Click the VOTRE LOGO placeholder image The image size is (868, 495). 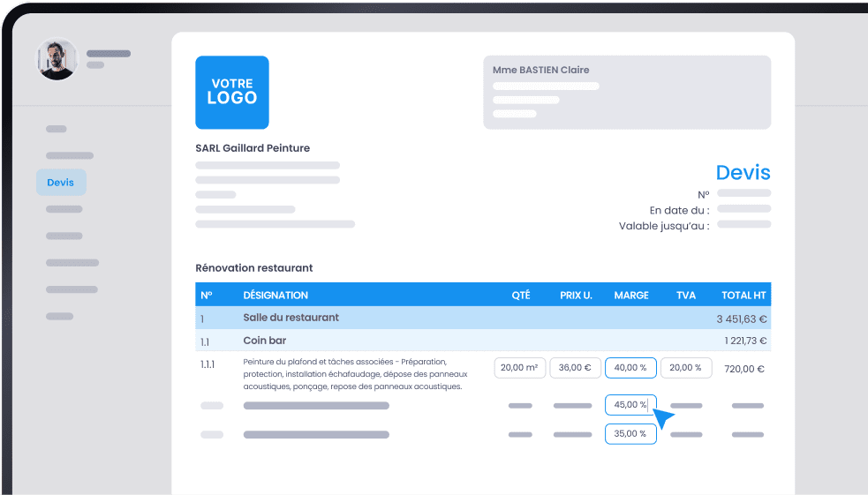click(x=232, y=93)
